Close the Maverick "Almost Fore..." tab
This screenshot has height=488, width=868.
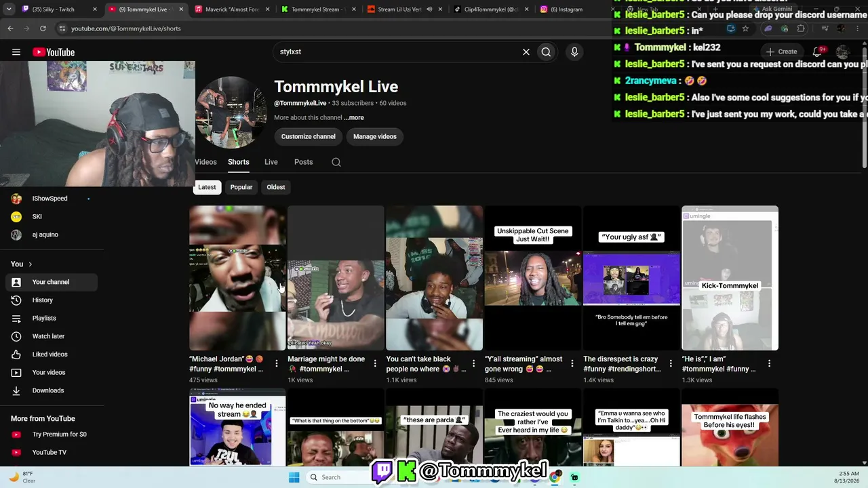pyautogui.click(x=267, y=9)
